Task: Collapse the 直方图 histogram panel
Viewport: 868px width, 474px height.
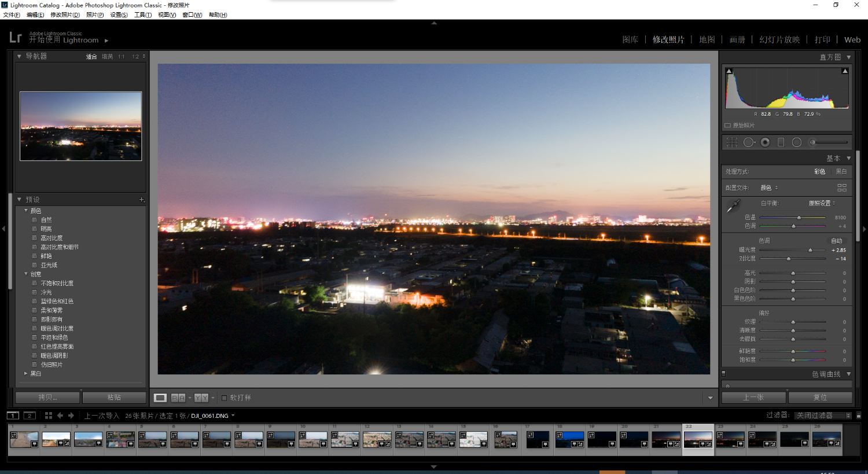Action: pyautogui.click(x=849, y=57)
